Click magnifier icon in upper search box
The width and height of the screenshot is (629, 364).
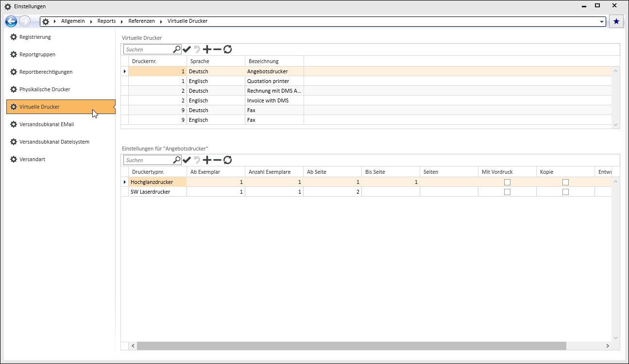177,49
